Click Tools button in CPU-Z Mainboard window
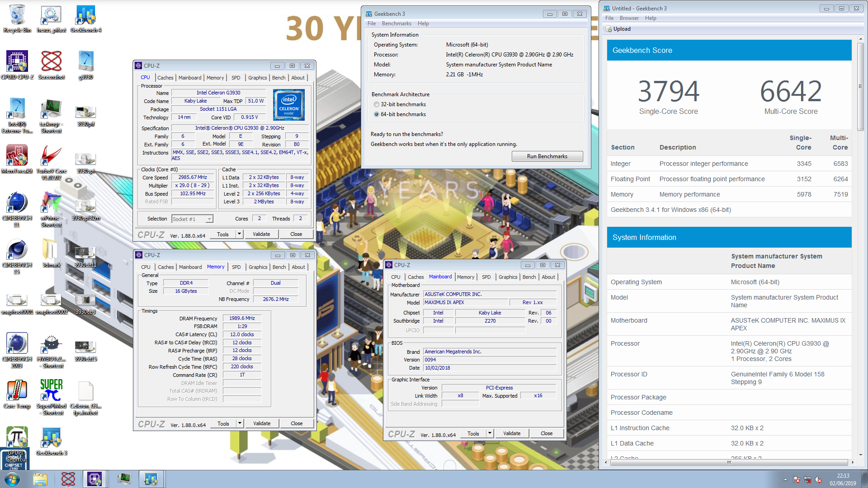 473,433
